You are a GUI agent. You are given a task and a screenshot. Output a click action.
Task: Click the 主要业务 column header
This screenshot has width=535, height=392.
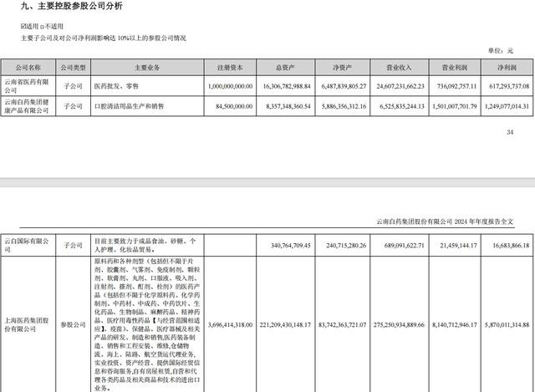click(147, 68)
